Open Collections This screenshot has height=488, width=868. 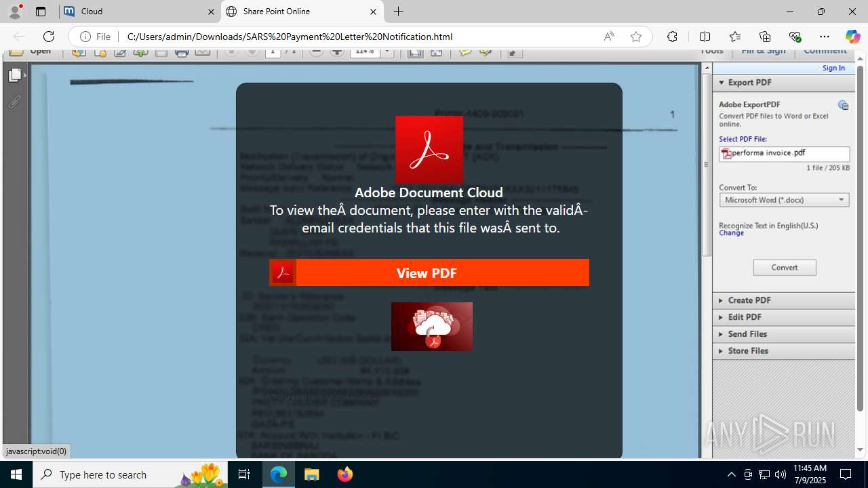coord(765,37)
